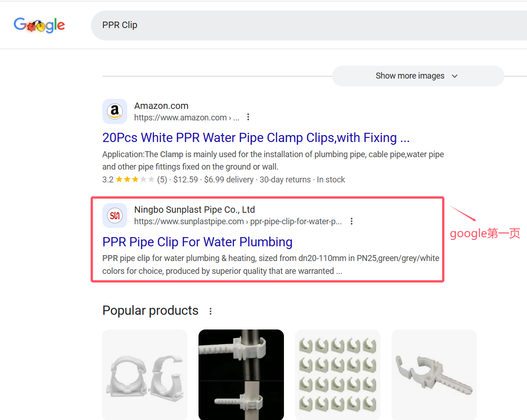Open the Amazon result three-dot menu
Screen dimensions: 527x420
(248, 117)
